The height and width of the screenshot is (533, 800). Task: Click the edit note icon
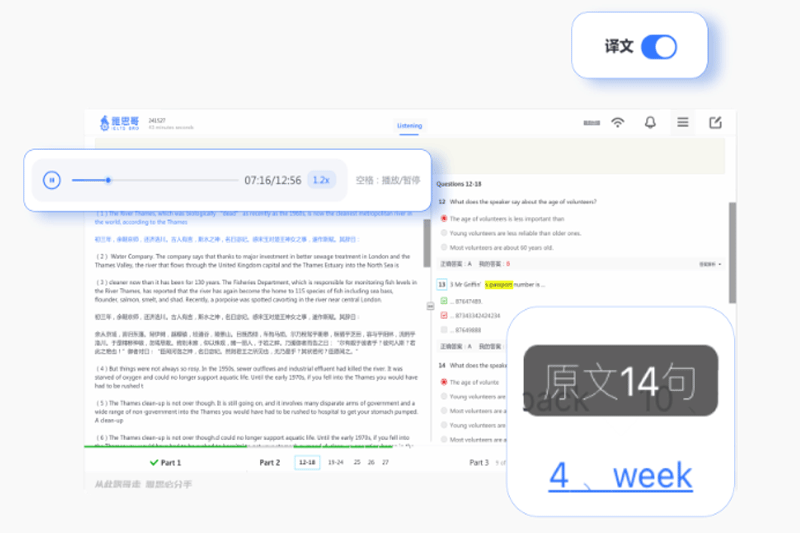point(715,122)
